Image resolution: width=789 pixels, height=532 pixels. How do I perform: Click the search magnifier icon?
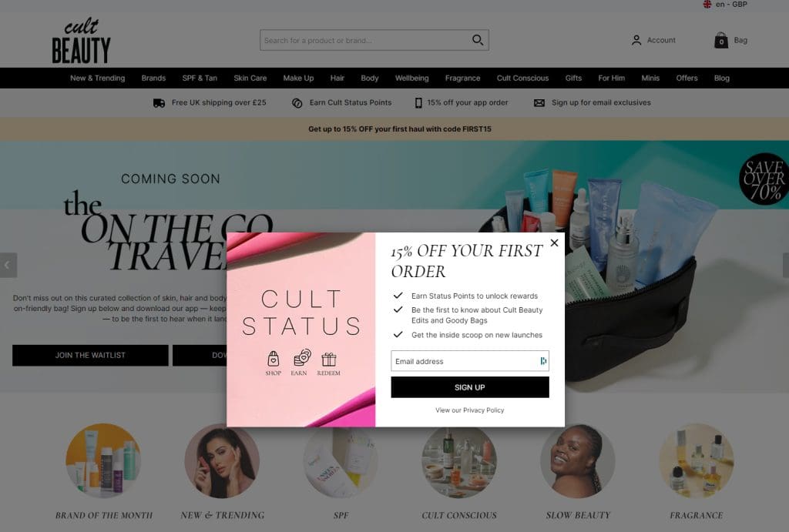(x=478, y=40)
